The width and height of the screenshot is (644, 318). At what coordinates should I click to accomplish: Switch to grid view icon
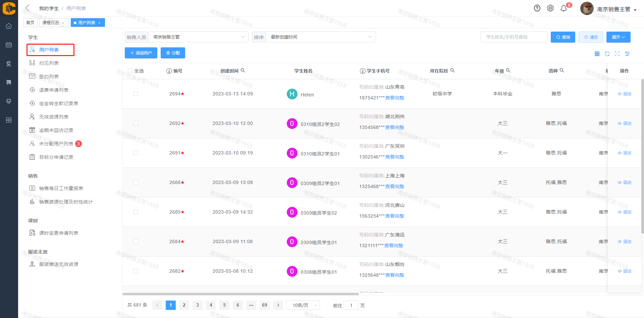tap(597, 54)
